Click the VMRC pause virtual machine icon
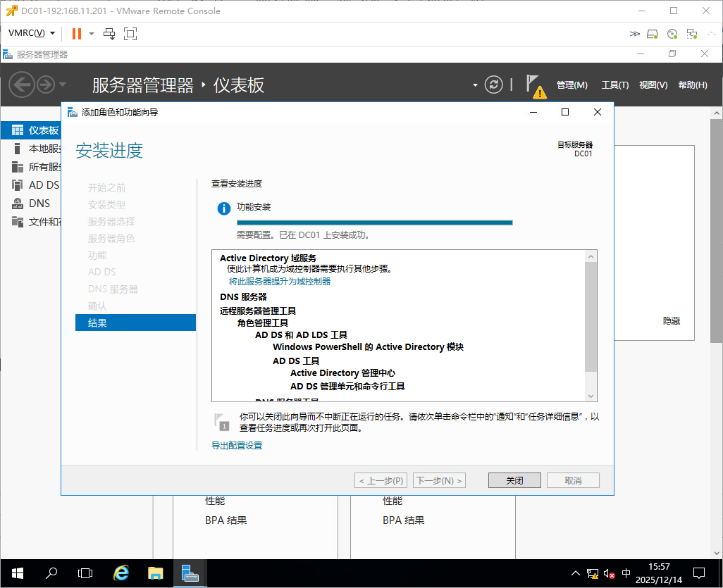The height and width of the screenshot is (588, 723). [77, 34]
